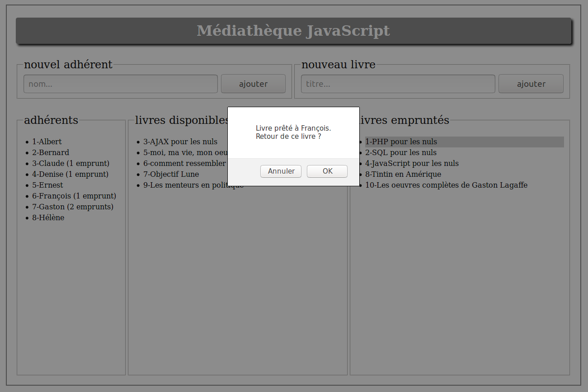Confirm book return with OK button
This screenshot has height=392, width=588.
tap(327, 171)
